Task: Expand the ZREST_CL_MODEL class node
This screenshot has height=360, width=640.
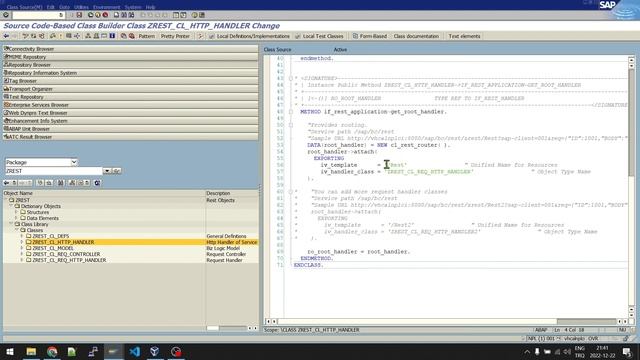Action: pyautogui.click(x=22, y=248)
